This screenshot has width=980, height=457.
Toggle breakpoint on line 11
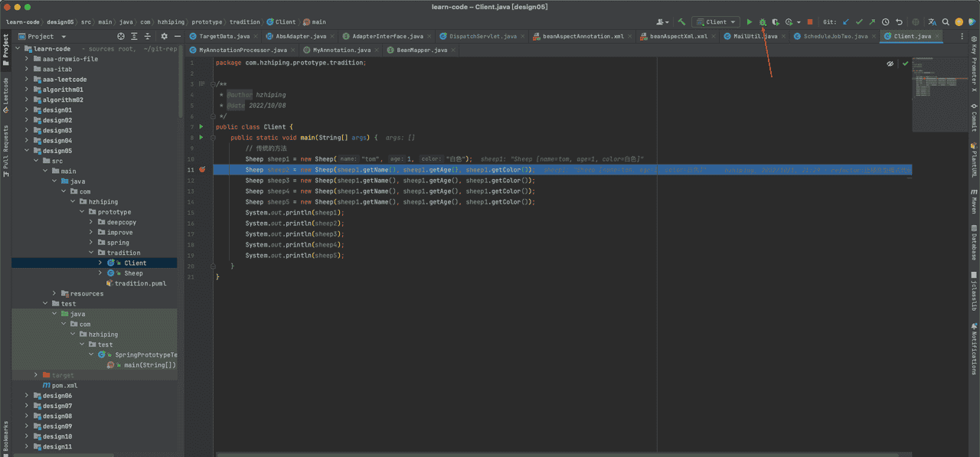[202, 169]
